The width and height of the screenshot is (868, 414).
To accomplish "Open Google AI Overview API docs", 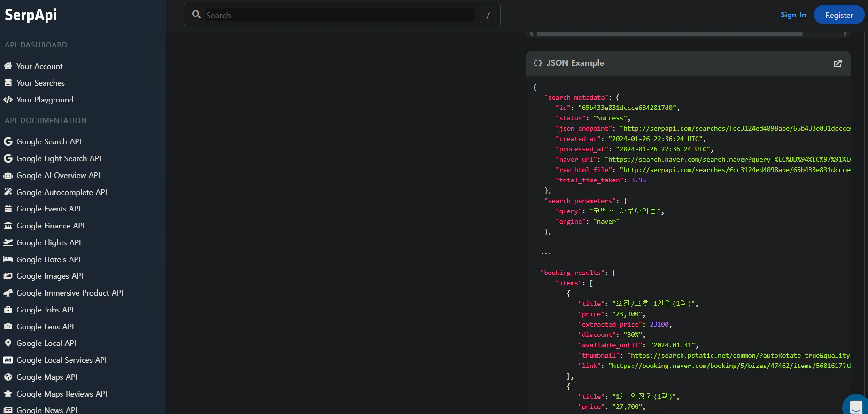I will point(58,175).
